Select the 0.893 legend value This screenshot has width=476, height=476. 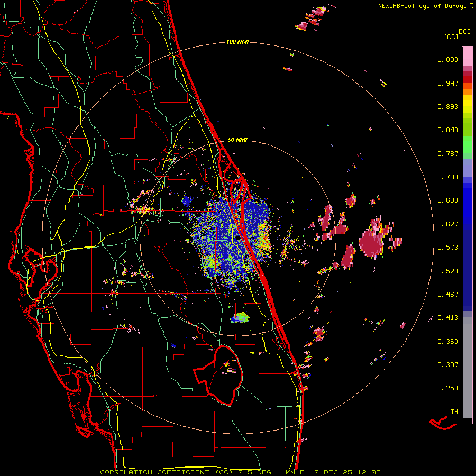(448, 106)
